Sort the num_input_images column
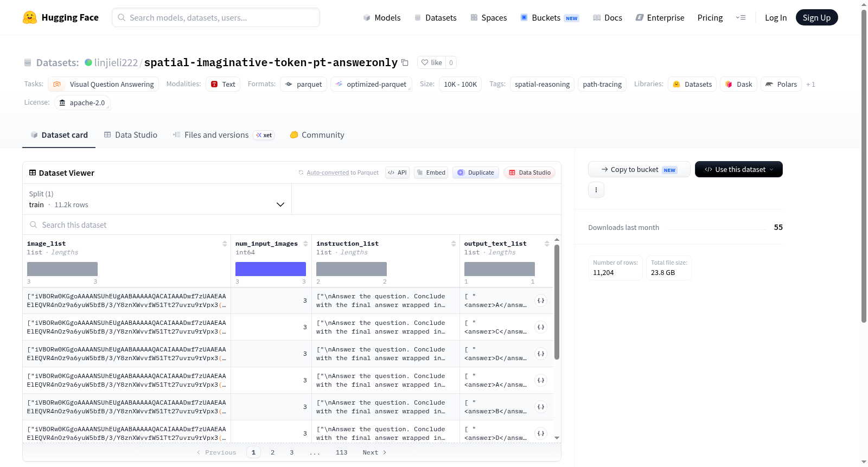Screen dimensions: 868x467 [x=305, y=244]
